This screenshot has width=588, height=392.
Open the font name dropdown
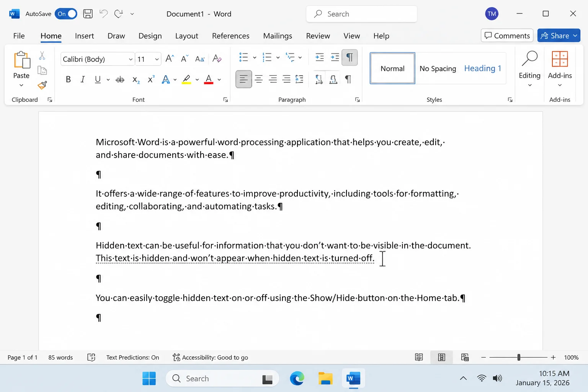pyautogui.click(x=131, y=59)
